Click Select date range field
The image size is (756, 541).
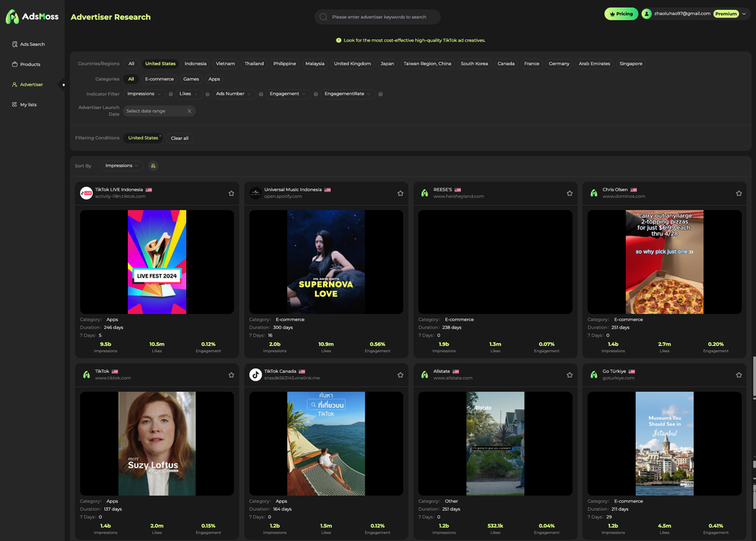[x=159, y=111]
